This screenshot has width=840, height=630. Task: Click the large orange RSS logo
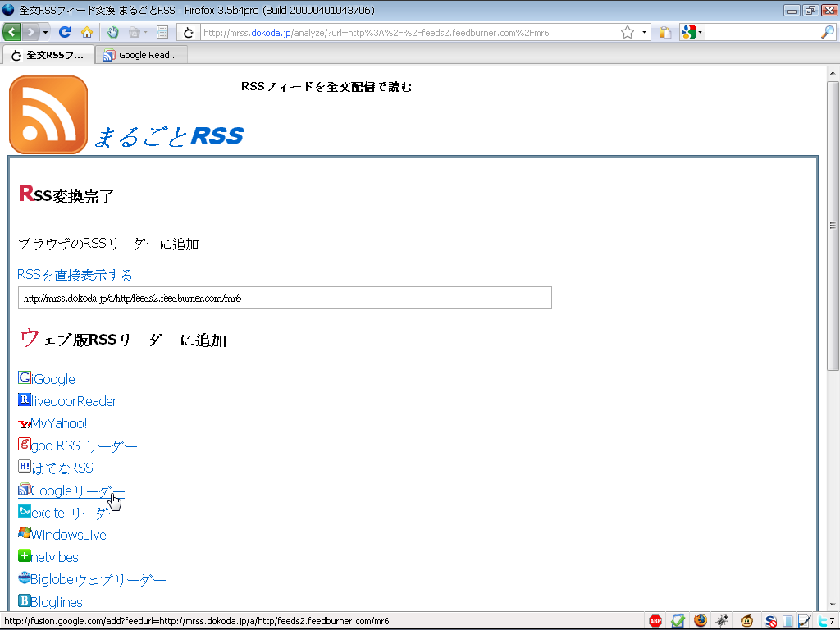[48, 115]
